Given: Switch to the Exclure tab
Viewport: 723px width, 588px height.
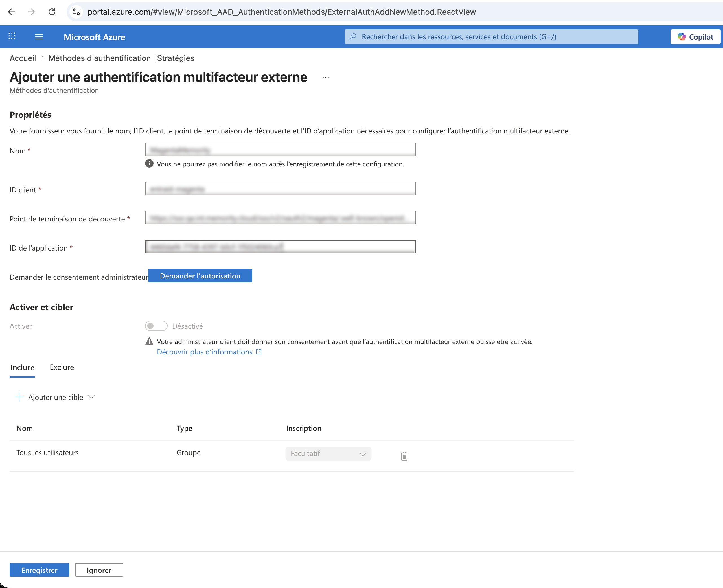Looking at the screenshot, I should tap(62, 367).
